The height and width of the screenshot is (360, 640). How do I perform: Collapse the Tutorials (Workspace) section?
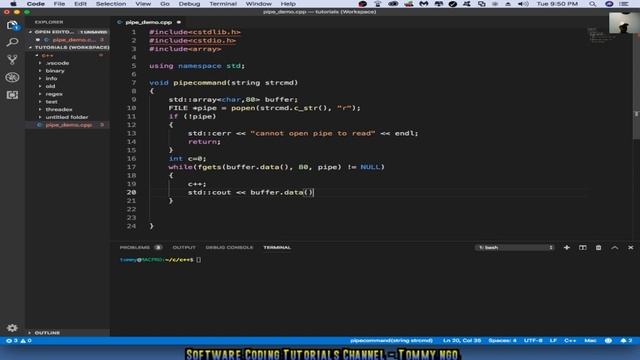68,47
